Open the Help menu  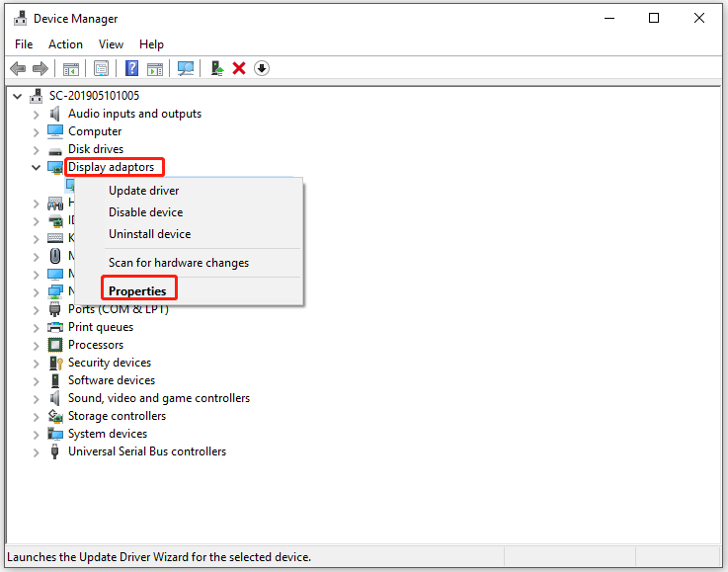tap(151, 44)
